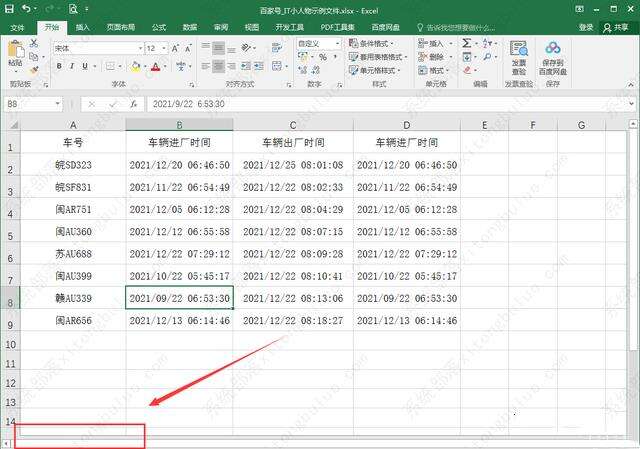Click the Share (共享) button
The height and width of the screenshot is (449, 640).
(x=616, y=27)
